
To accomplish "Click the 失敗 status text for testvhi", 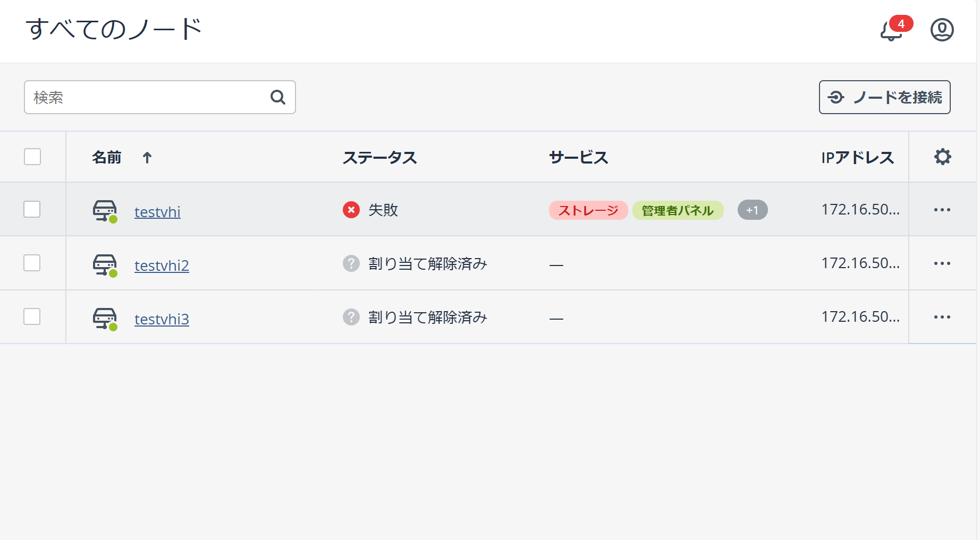I will coord(383,210).
